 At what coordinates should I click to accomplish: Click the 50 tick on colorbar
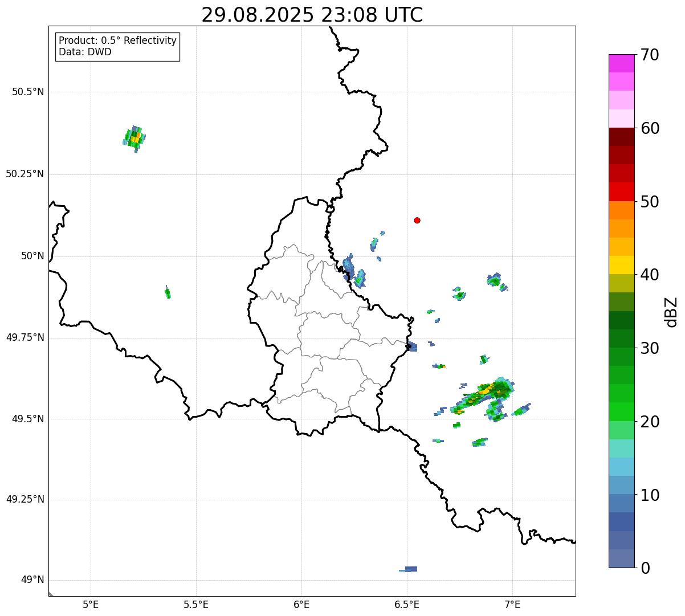[x=650, y=202]
